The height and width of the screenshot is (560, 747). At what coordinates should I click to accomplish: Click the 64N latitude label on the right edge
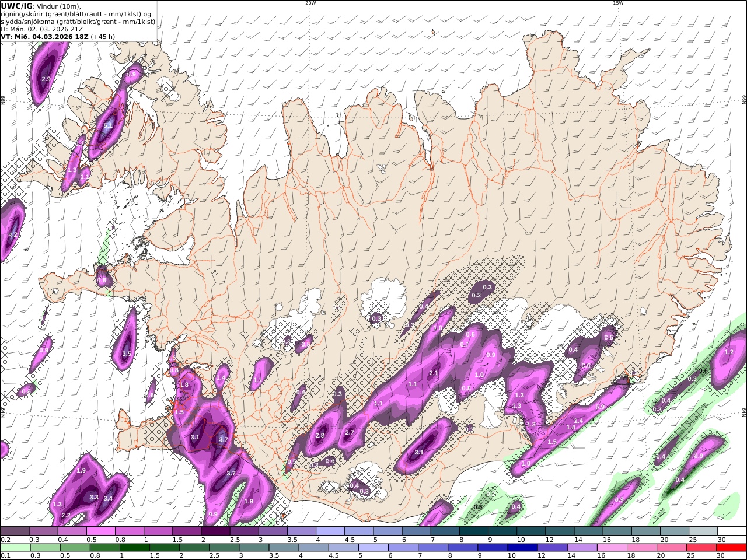pyautogui.click(x=744, y=411)
